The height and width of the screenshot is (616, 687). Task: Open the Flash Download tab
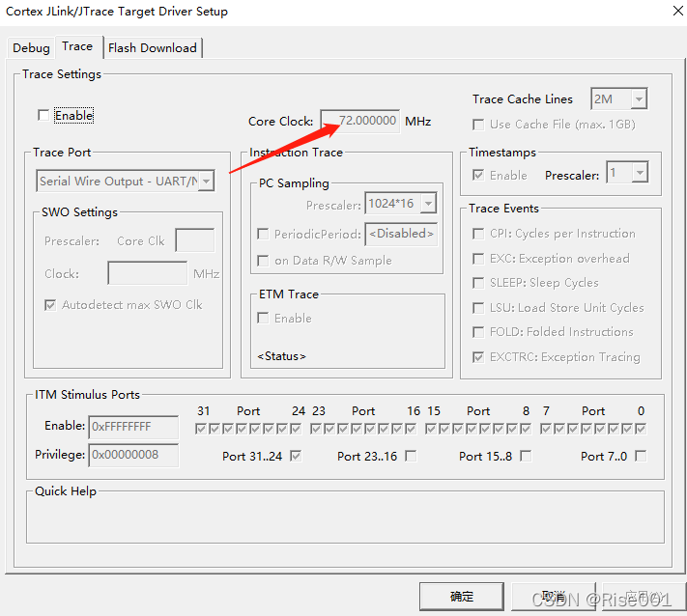153,47
